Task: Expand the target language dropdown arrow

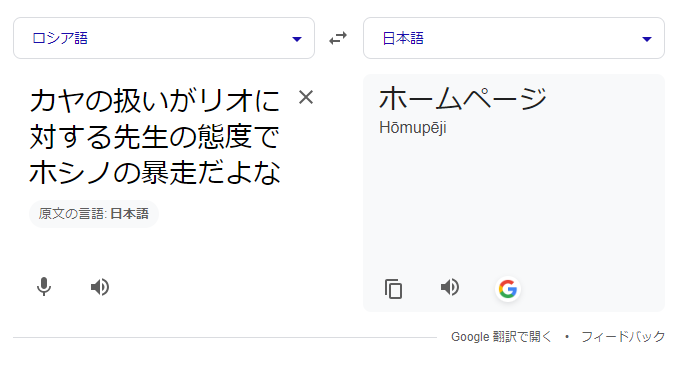Action: tap(647, 39)
